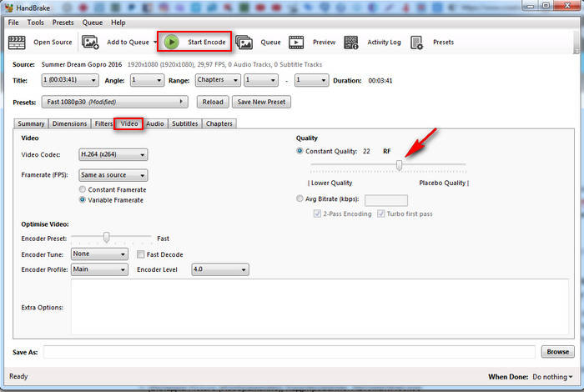
Task: Open the Angle dropdown
Action: pos(147,80)
